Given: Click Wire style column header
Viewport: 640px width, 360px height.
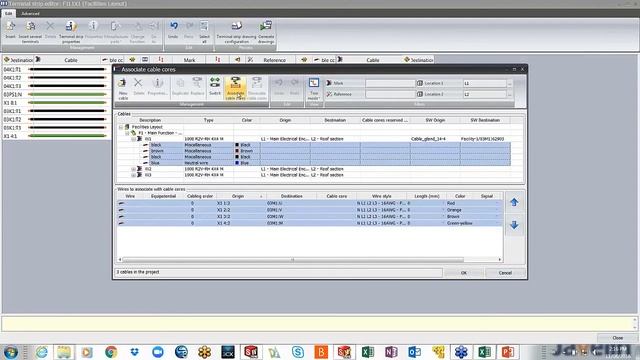Looking at the screenshot, I should coord(381,196).
